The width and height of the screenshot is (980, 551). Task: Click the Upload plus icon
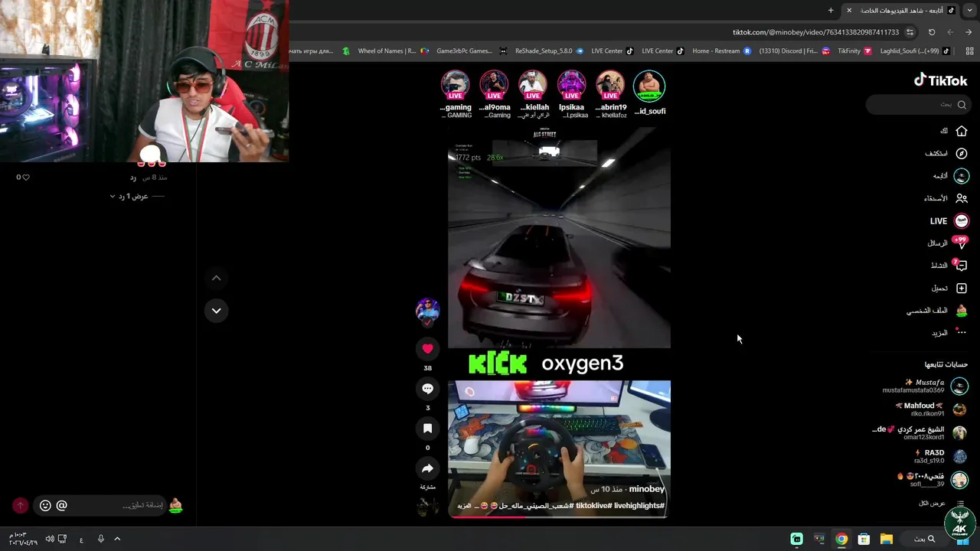pos(962,289)
